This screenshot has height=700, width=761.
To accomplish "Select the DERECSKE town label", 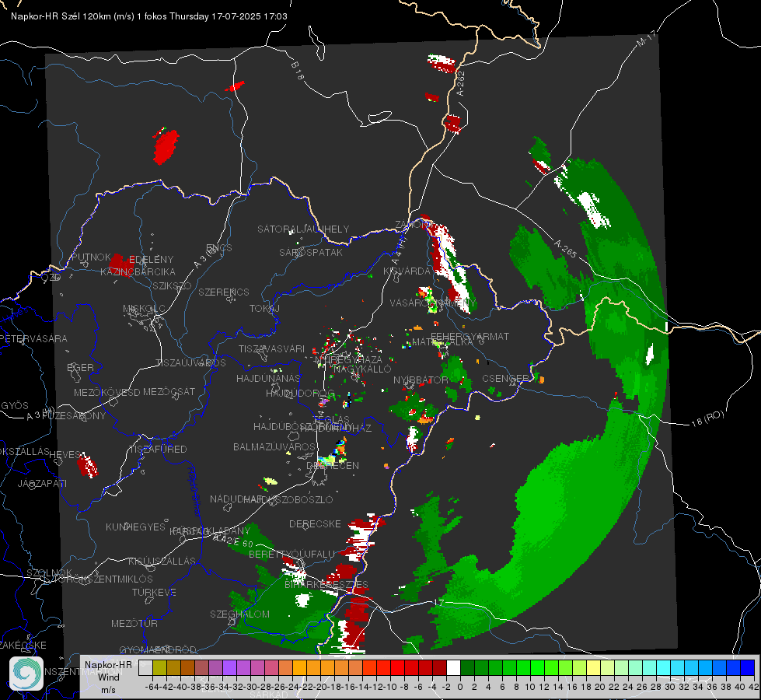I will point(315,524).
